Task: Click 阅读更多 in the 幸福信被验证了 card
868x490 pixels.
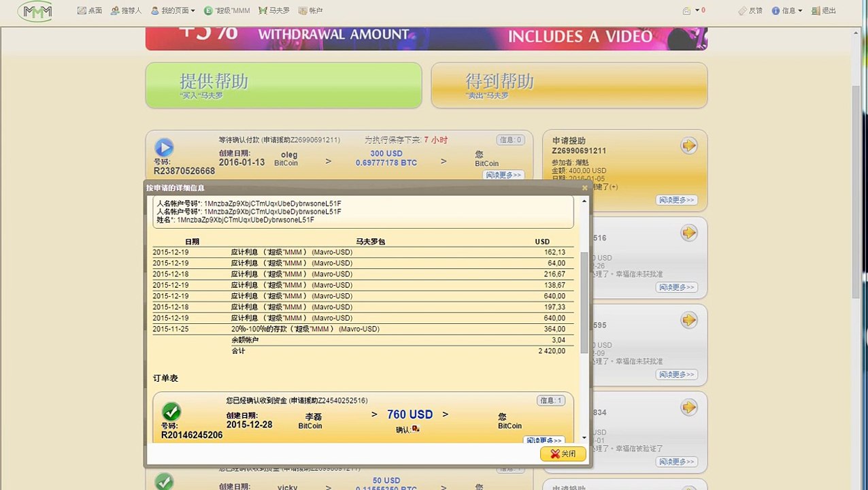Action: [677, 461]
